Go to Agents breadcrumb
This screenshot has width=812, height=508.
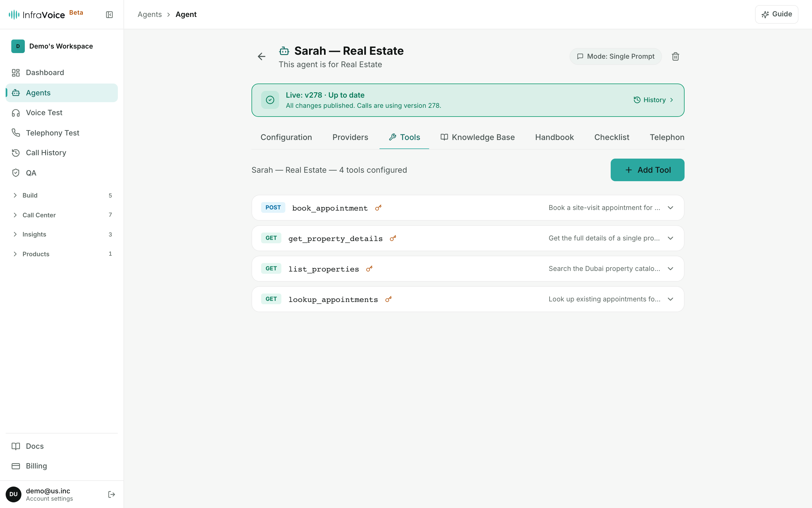[150, 14]
